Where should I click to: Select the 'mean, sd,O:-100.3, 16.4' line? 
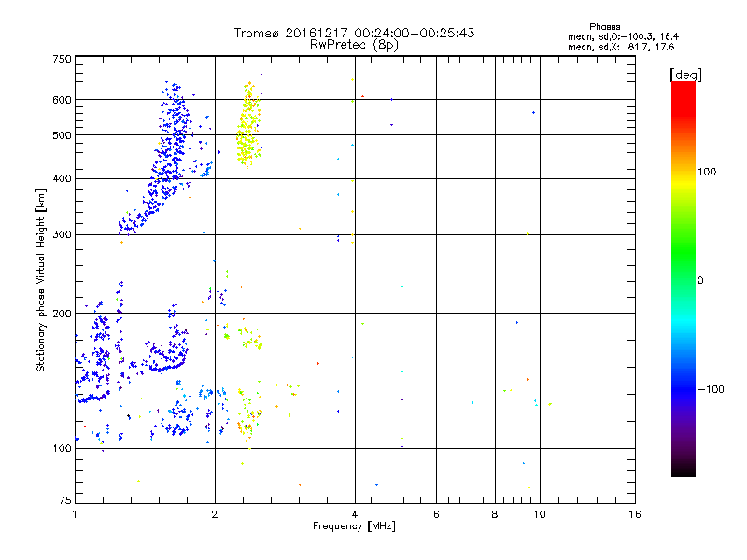[623, 36]
